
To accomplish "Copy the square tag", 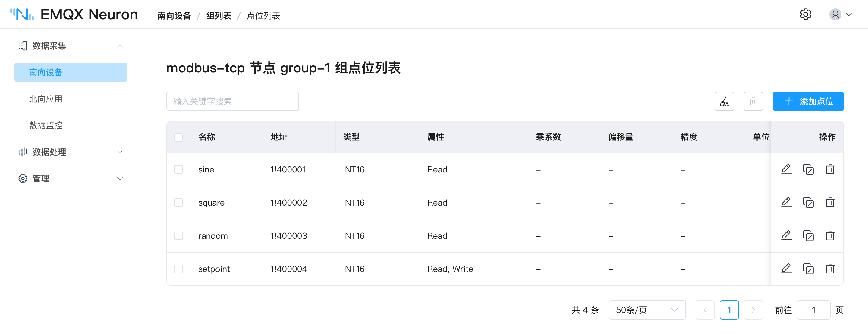I will [x=808, y=202].
